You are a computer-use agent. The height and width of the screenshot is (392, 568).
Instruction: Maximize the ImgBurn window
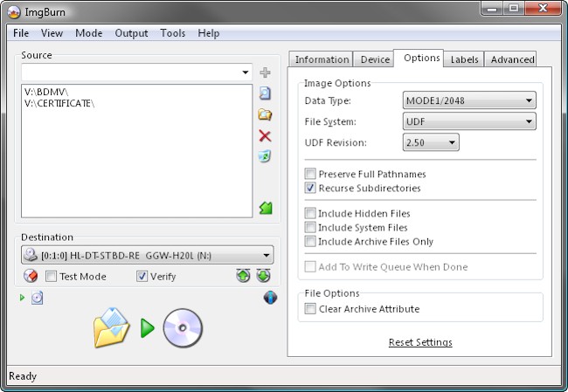coord(514,9)
